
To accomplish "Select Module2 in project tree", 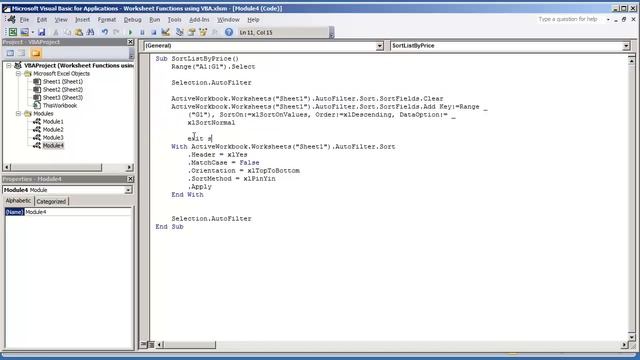I will 53,129.
